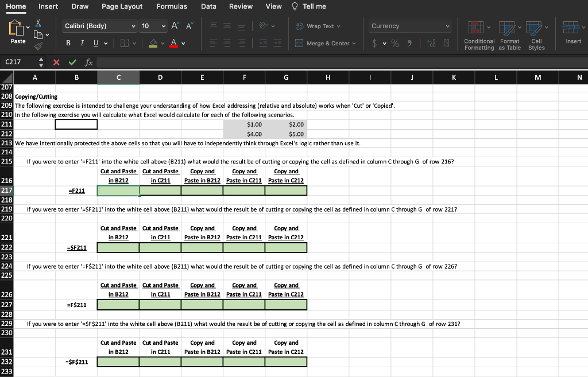Apply bold formatting

pyautogui.click(x=68, y=43)
